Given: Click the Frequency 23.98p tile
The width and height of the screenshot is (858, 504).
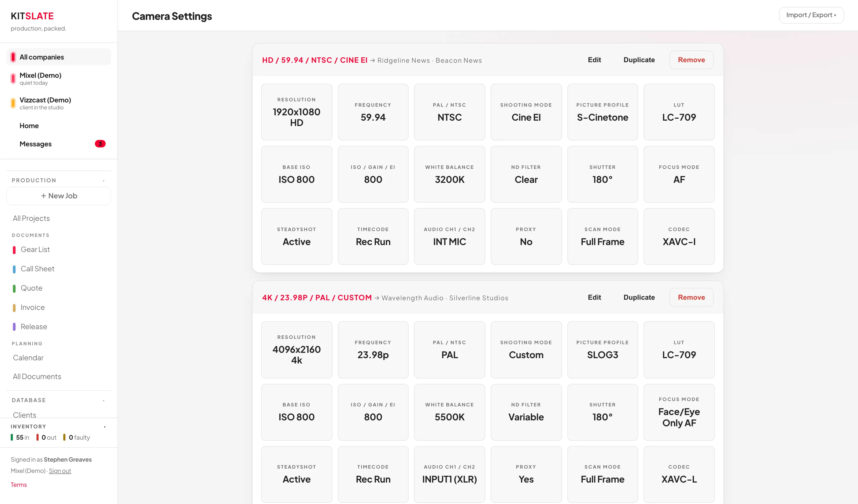Looking at the screenshot, I should (373, 350).
